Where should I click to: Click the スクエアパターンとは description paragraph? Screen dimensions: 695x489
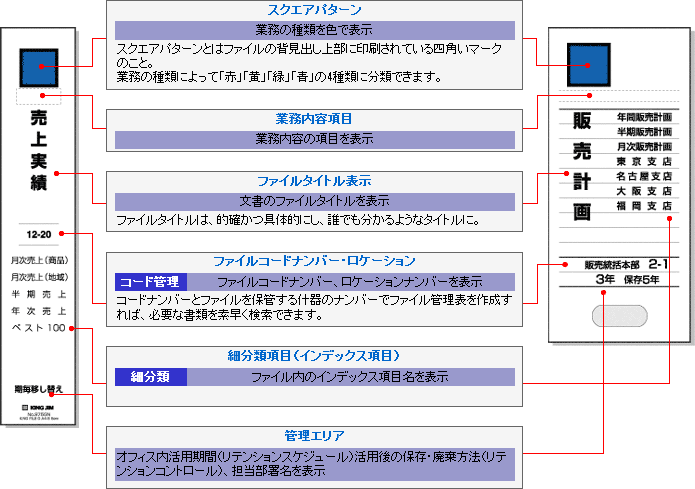[x=309, y=63]
